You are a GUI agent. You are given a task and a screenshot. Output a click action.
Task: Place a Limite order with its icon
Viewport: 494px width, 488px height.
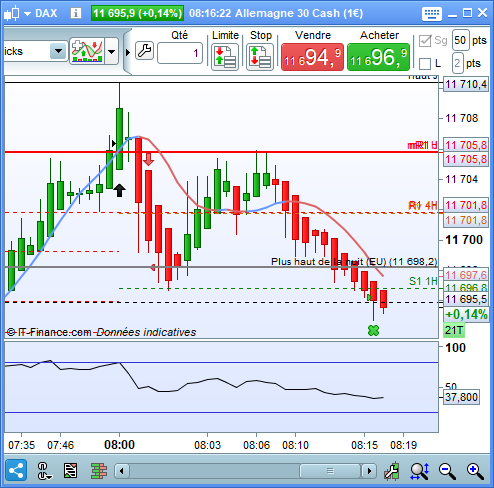click(225, 57)
